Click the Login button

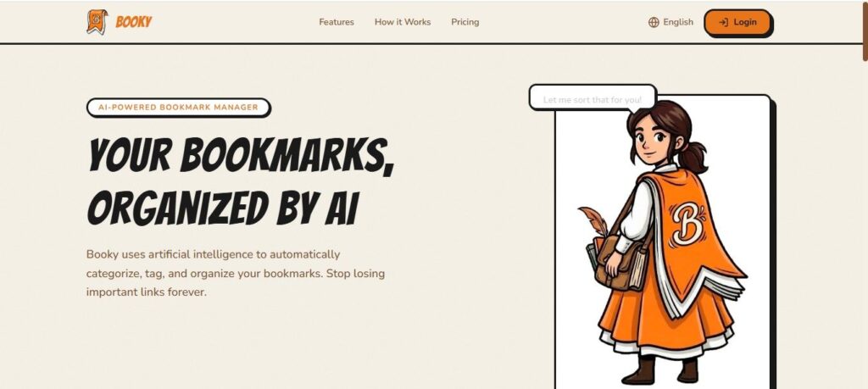(737, 22)
